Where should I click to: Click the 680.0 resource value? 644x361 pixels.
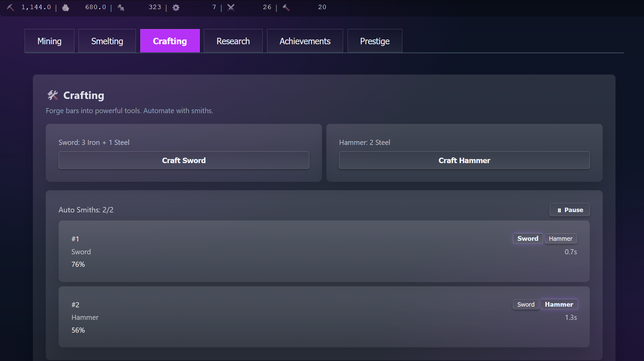tap(96, 7)
